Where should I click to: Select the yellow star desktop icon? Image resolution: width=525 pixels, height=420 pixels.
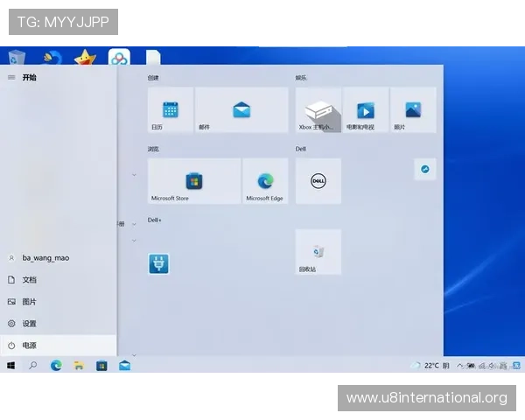click(x=85, y=57)
